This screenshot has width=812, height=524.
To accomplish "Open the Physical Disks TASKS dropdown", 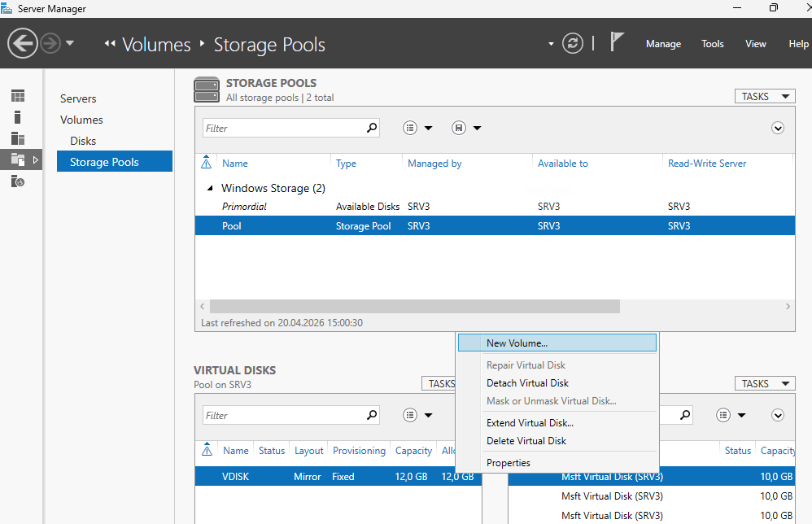I will click(x=764, y=384).
